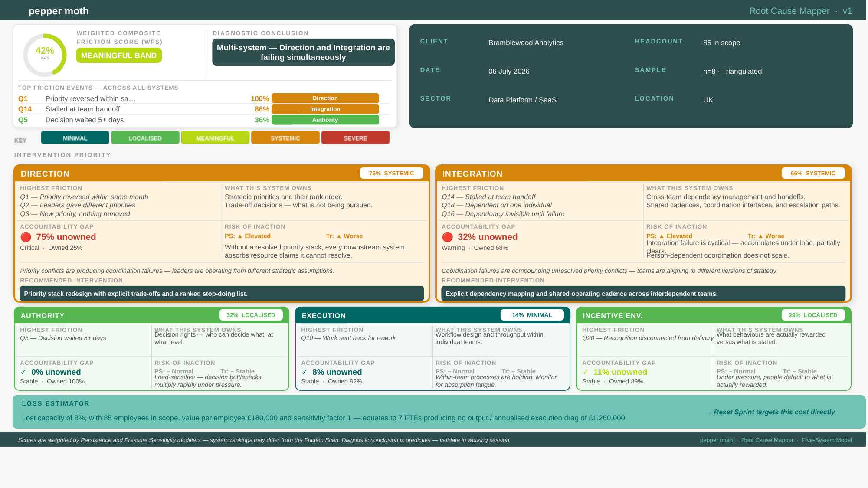Click the sector Data Platform / SaaS

click(x=522, y=100)
